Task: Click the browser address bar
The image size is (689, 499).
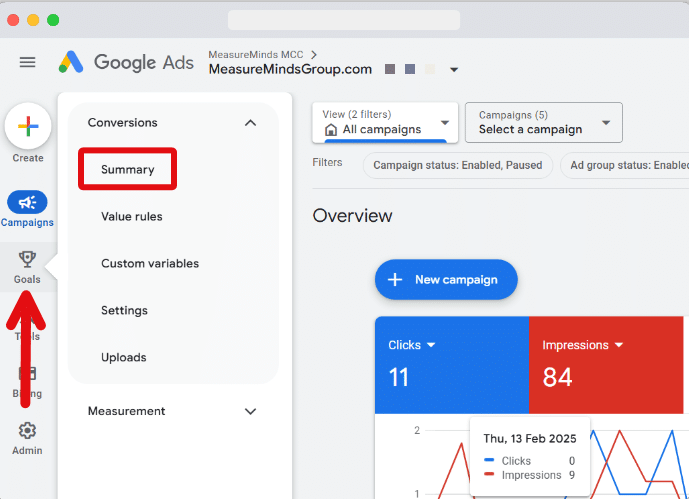Action: click(x=344, y=20)
